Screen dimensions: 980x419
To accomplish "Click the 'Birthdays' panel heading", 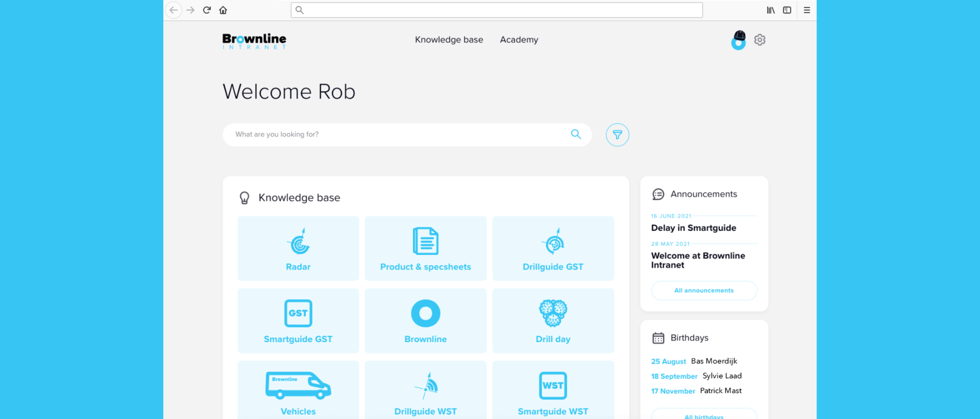I will [x=690, y=338].
